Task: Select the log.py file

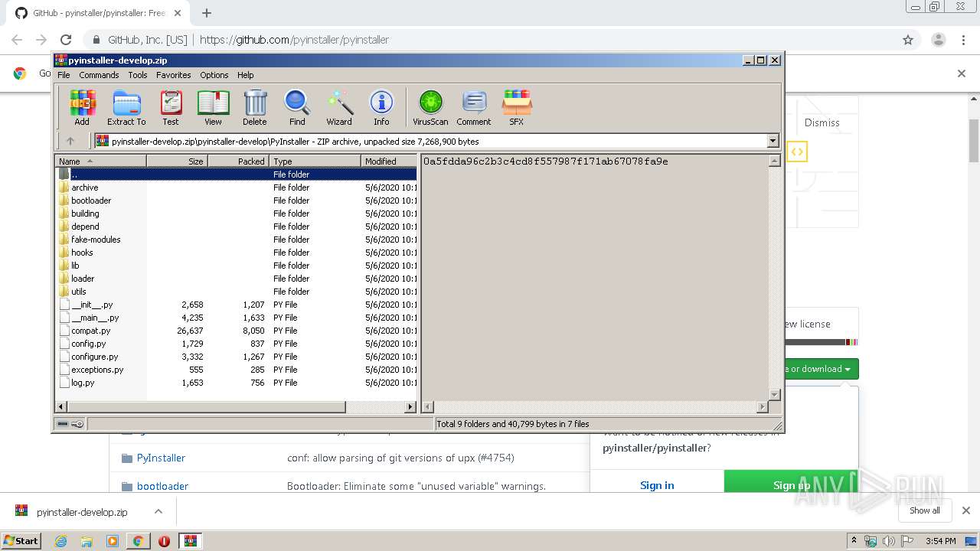Action: tap(237, 383)
